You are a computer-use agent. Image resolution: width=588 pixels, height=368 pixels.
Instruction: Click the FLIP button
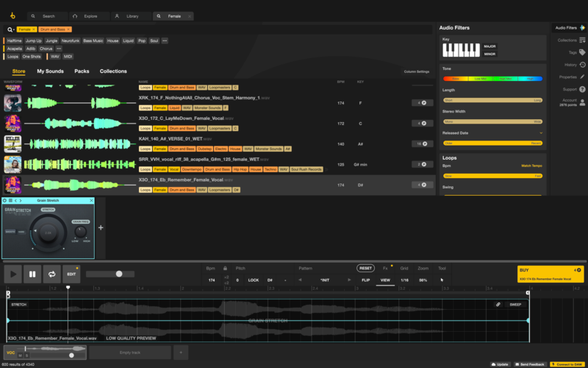point(365,280)
